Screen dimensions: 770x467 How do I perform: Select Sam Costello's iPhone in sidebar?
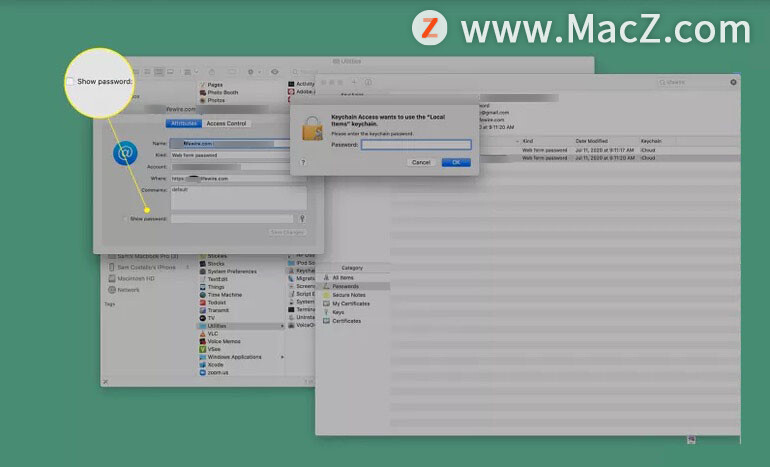[146, 267]
